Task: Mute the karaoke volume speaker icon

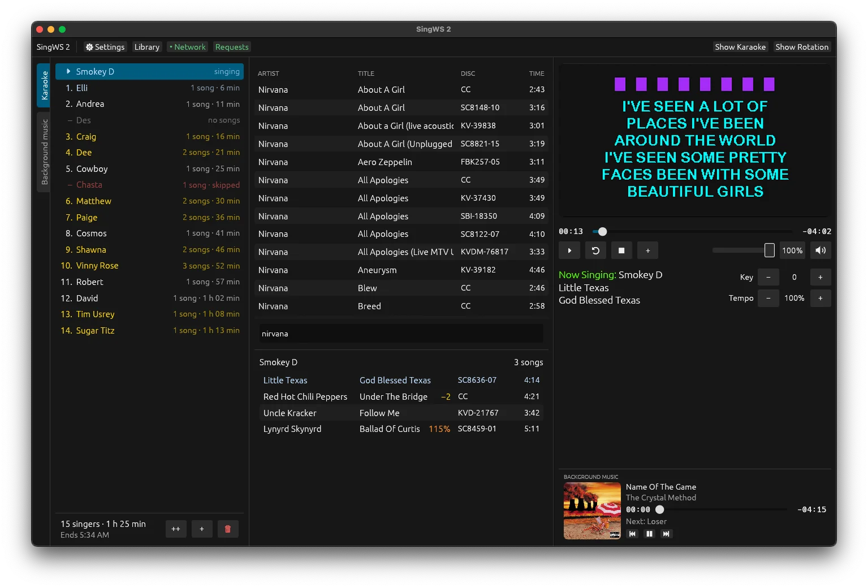Action: tap(821, 250)
